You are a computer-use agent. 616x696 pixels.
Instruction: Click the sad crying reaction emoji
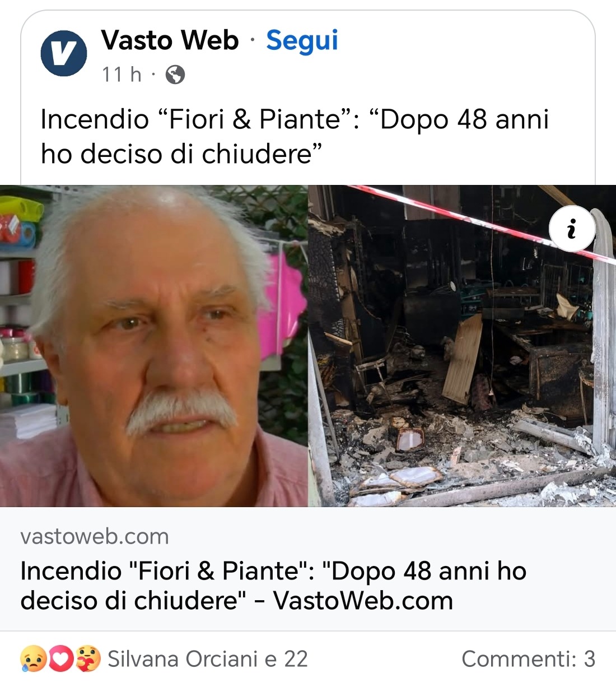[x=34, y=659]
